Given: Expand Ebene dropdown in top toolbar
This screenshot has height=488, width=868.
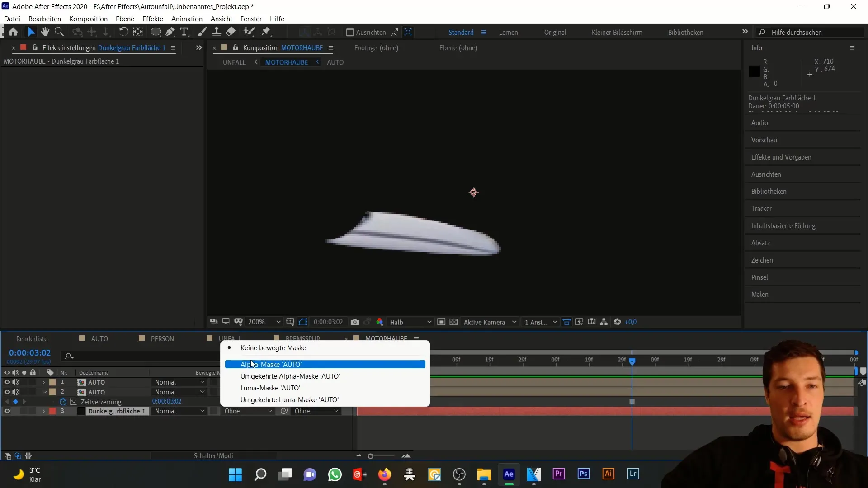Looking at the screenshot, I should coord(125,19).
